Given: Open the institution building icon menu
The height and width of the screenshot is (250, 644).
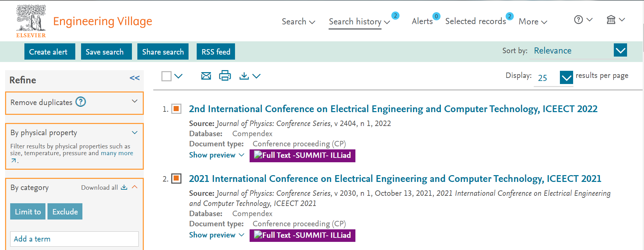Looking at the screenshot, I should [x=616, y=20].
